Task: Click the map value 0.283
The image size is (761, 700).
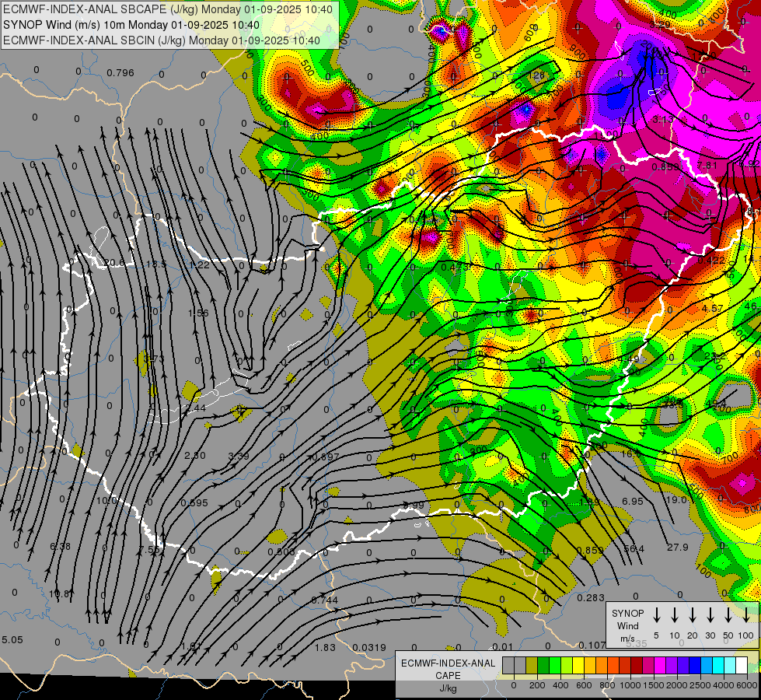Action: pos(591,598)
